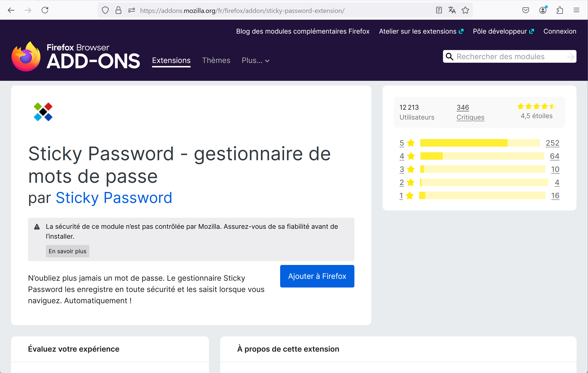Open the 10 three-star reviews count

point(555,169)
